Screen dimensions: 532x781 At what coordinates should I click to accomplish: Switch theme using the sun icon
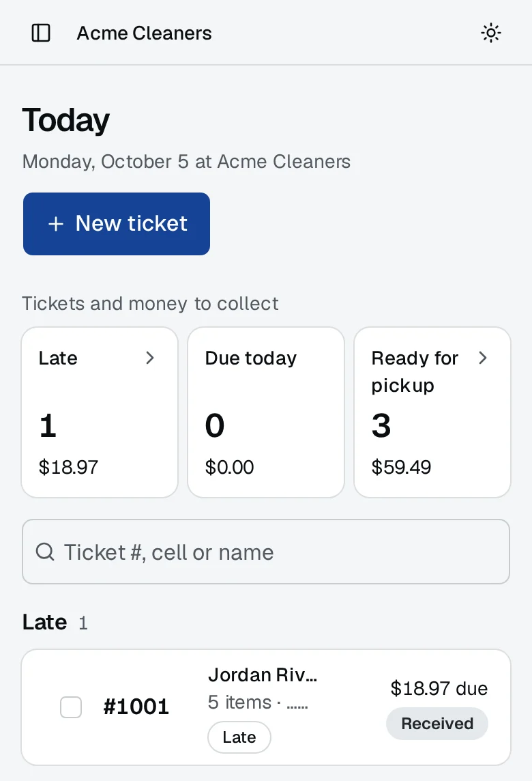490,33
